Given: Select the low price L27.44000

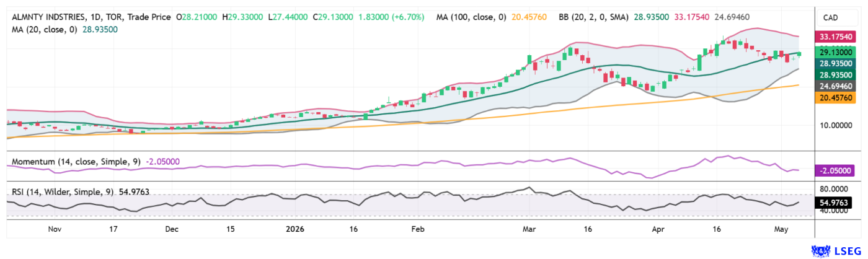Looking at the screenshot, I should coord(288,17).
